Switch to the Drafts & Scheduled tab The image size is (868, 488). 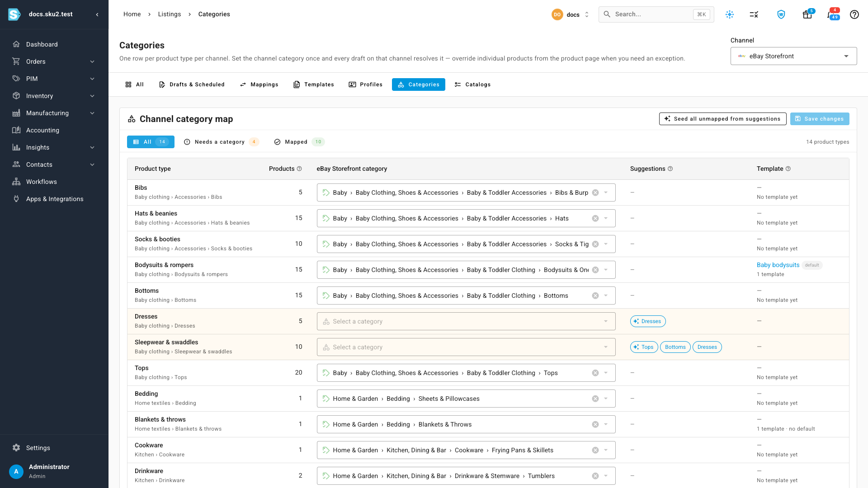click(192, 84)
